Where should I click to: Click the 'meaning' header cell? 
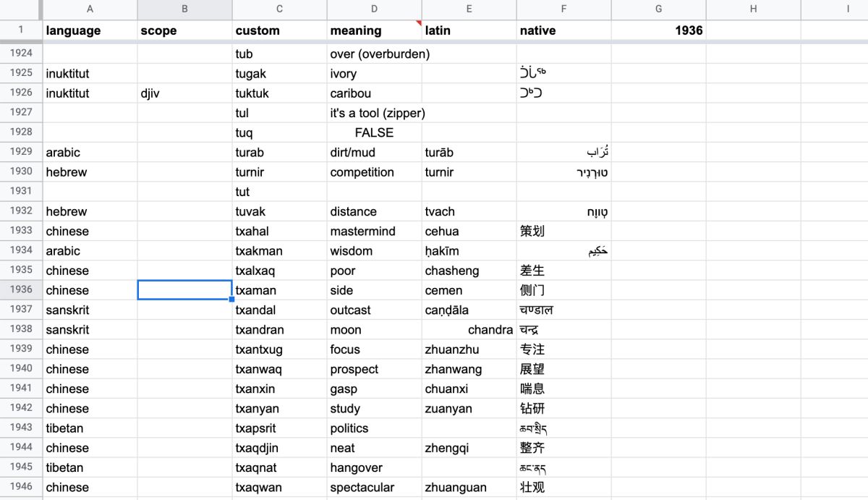pyautogui.click(x=375, y=30)
